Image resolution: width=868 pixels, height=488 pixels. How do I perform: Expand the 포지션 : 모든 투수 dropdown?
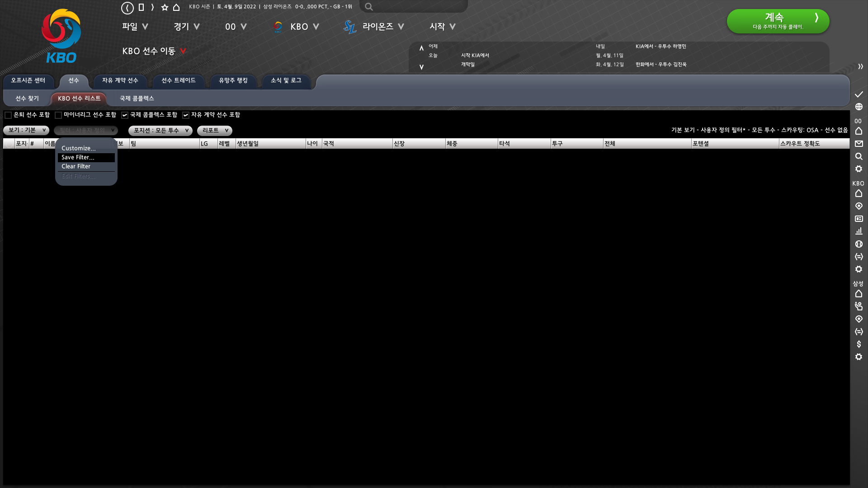(160, 131)
